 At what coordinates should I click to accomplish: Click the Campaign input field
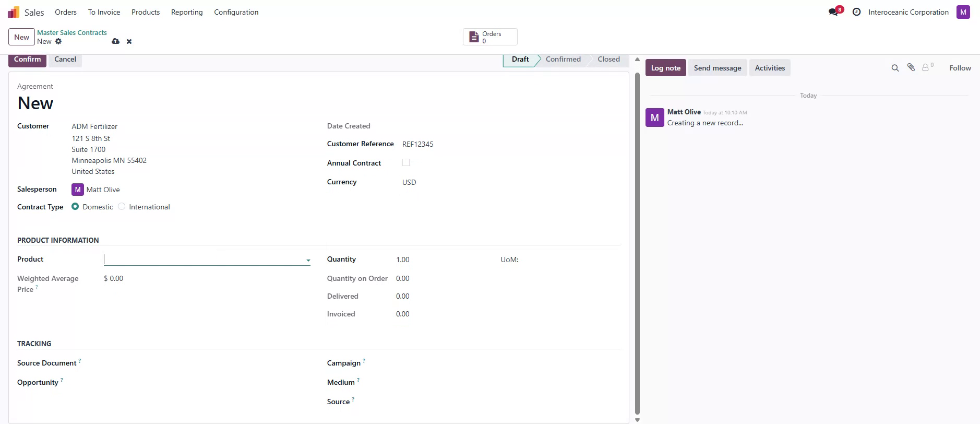pos(509,363)
